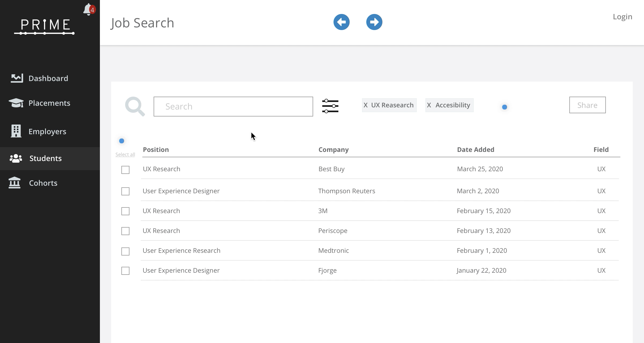Remove the UX Reasearch filter tag
This screenshot has width=644, height=343.
click(x=366, y=105)
